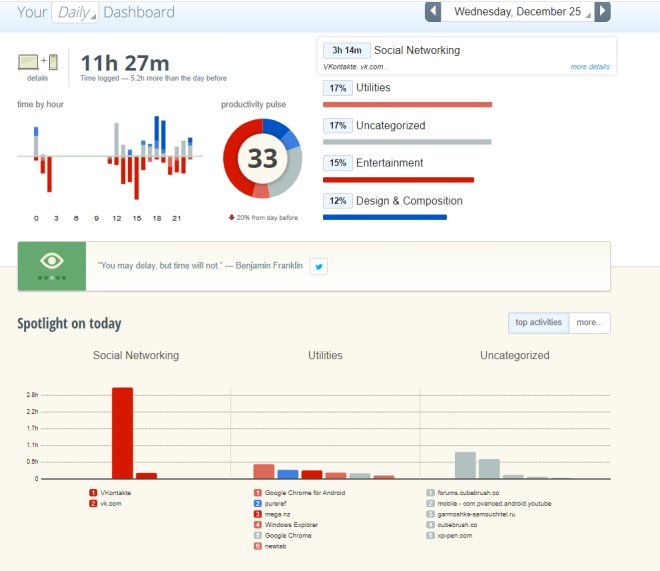This screenshot has height=571, width=660.
Task: Click the blue Design & Composition bar
Action: pyautogui.click(x=385, y=217)
